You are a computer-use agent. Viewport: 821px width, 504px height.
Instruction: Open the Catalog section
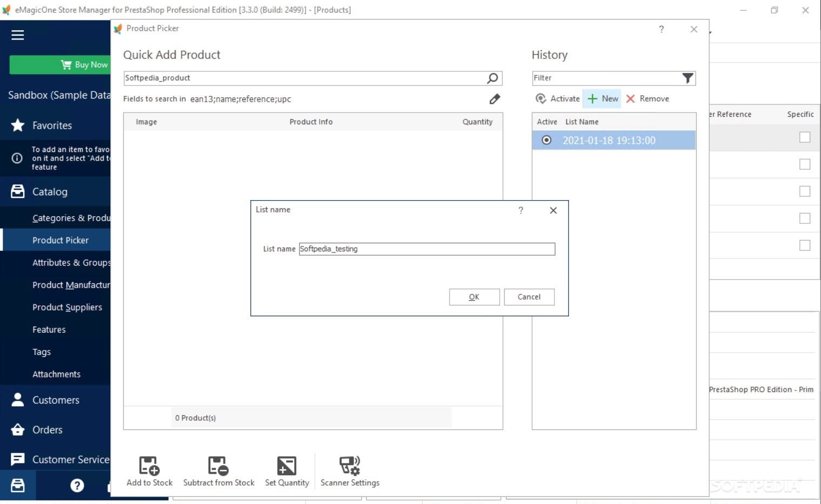pyautogui.click(x=55, y=192)
